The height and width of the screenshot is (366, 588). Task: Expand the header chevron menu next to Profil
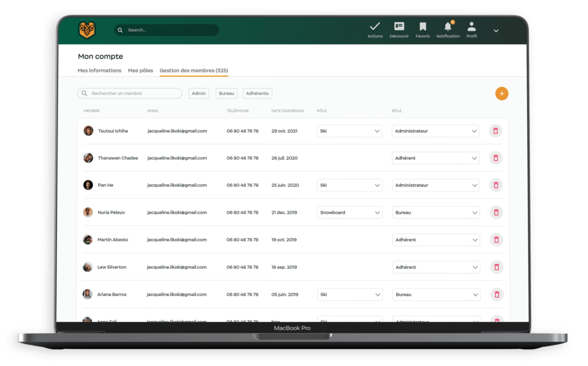496,30
